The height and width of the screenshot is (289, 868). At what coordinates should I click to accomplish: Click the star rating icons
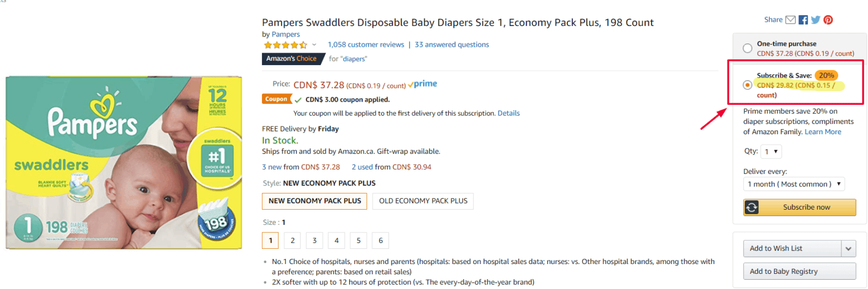coord(285,45)
